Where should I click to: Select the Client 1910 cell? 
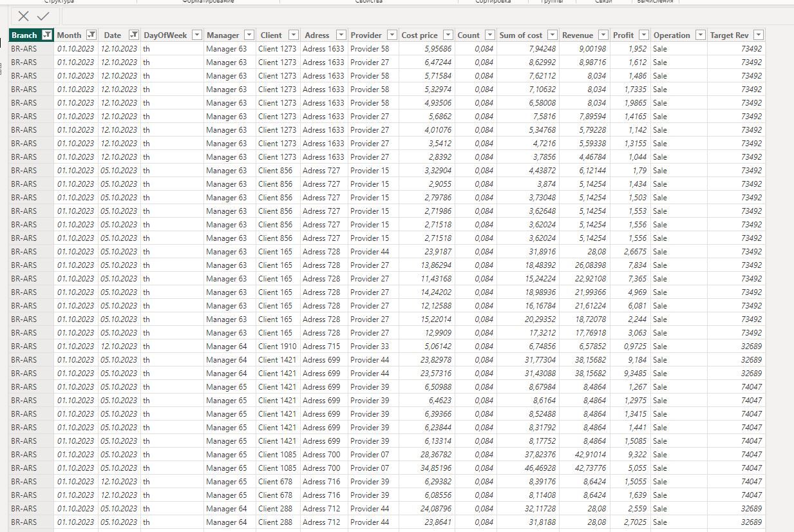click(278, 347)
